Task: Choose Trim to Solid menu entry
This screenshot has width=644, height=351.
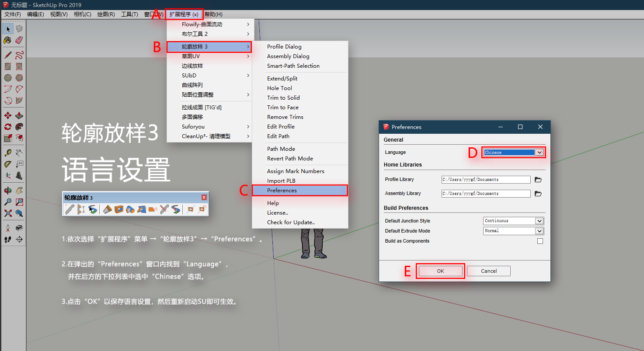Action: tap(300, 98)
